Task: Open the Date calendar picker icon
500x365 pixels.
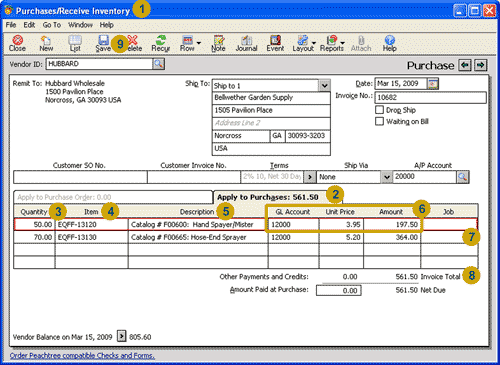Action: point(433,83)
